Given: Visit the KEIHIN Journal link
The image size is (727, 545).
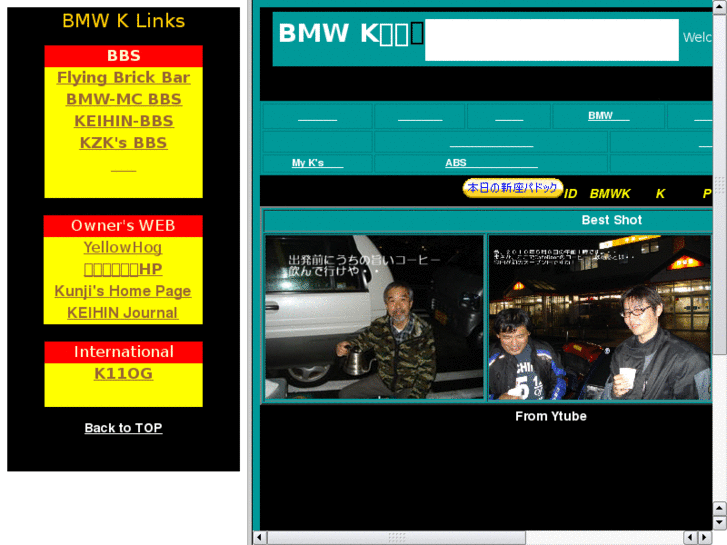Looking at the screenshot, I should [x=123, y=313].
